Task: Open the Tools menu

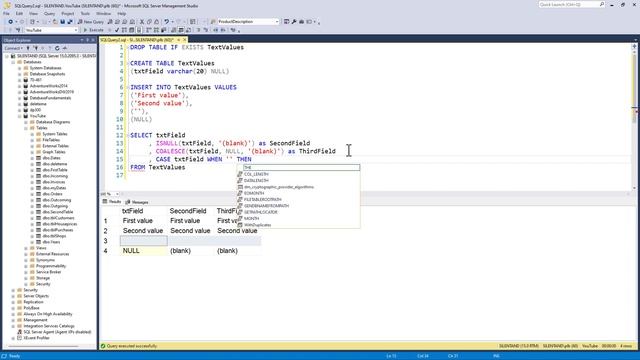Action: [85, 13]
